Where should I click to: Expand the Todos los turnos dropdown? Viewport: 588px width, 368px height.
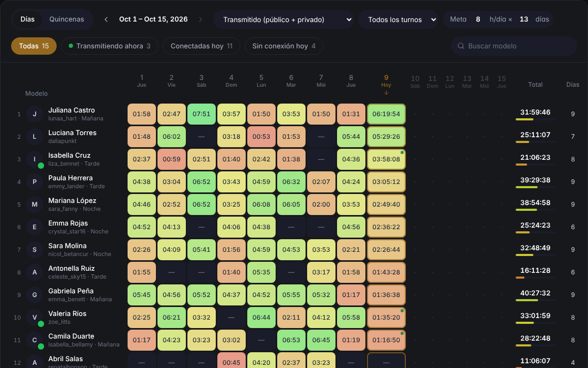point(398,19)
